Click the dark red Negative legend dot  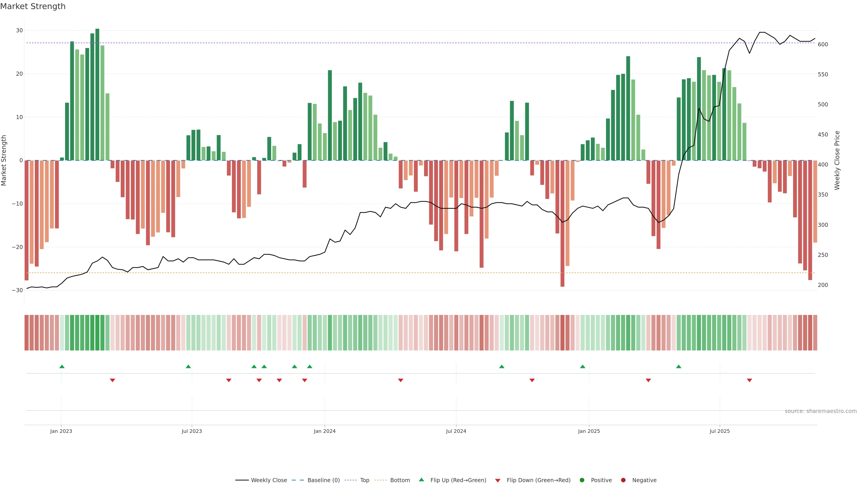[x=623, y=480]
